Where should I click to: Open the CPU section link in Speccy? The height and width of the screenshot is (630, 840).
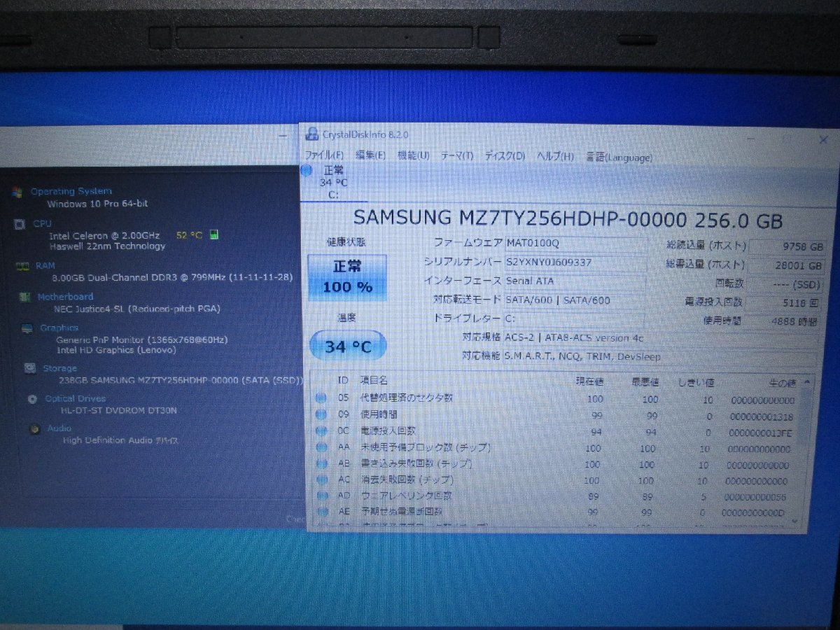pyautogui.click(x=42, y=224)
